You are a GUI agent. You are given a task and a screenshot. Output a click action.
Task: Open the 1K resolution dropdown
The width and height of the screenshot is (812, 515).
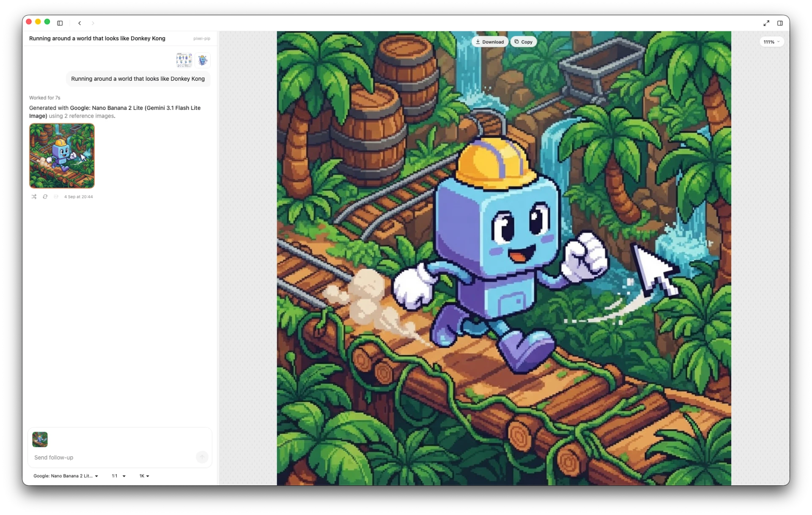click(x=144, y=476)
